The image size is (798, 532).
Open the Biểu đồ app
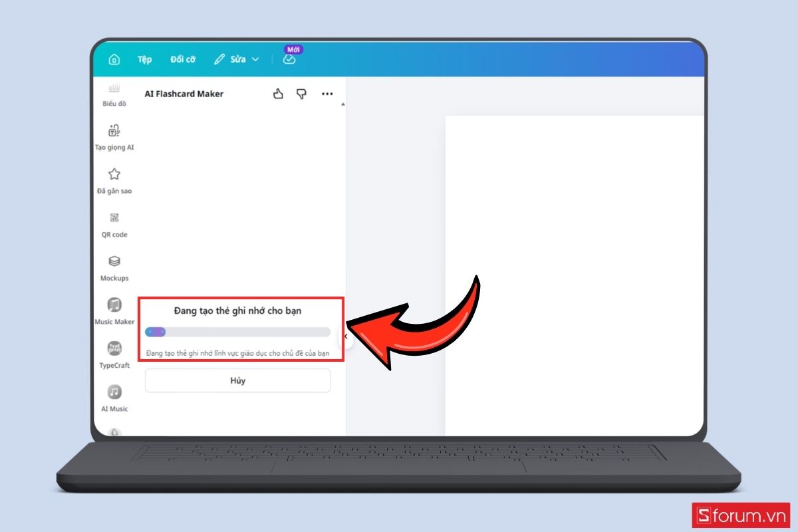tap(114, 96)
